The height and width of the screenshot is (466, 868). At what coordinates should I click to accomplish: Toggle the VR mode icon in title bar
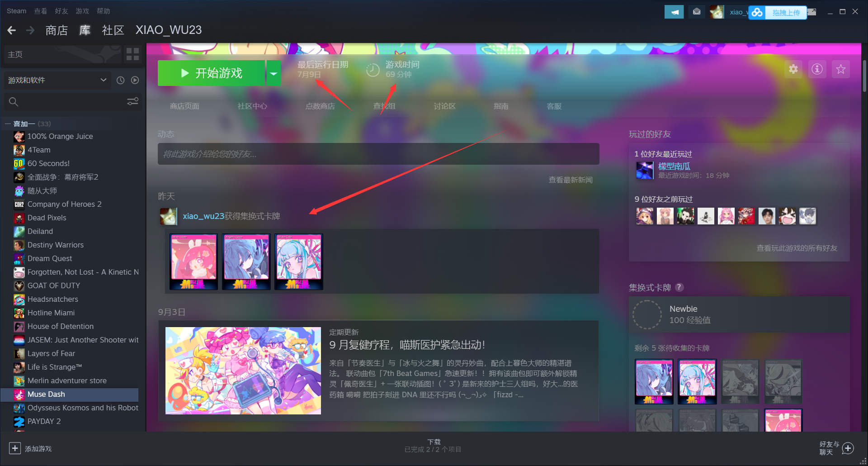tap(811, 12)
